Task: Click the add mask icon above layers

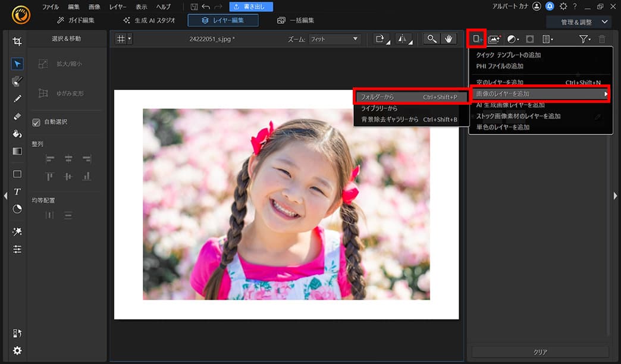Action: [x=531, y=39]
